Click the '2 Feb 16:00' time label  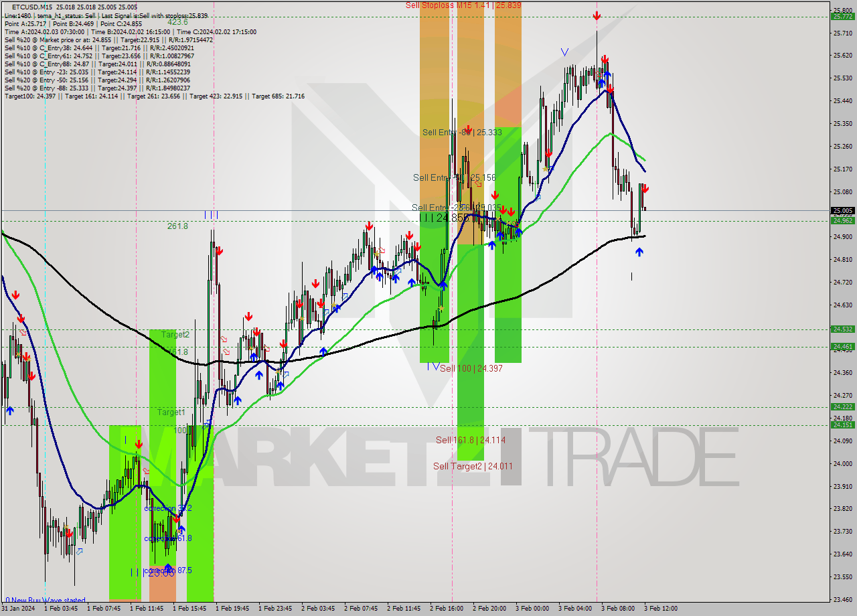tap(447, 609)
